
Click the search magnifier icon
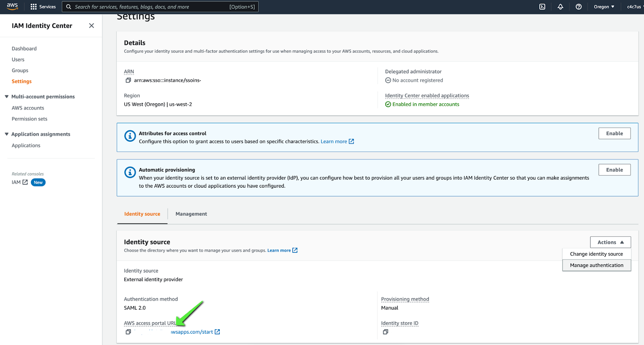(x=69, y=7)
